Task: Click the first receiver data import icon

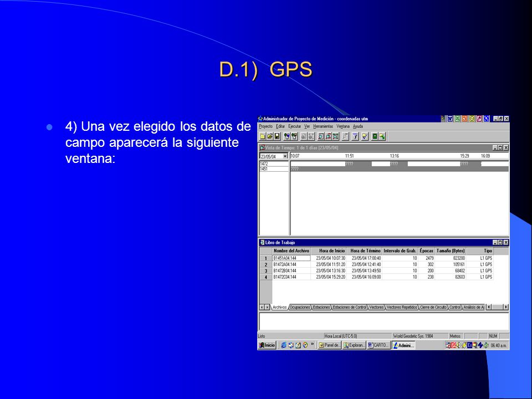Action: (287, 136)
